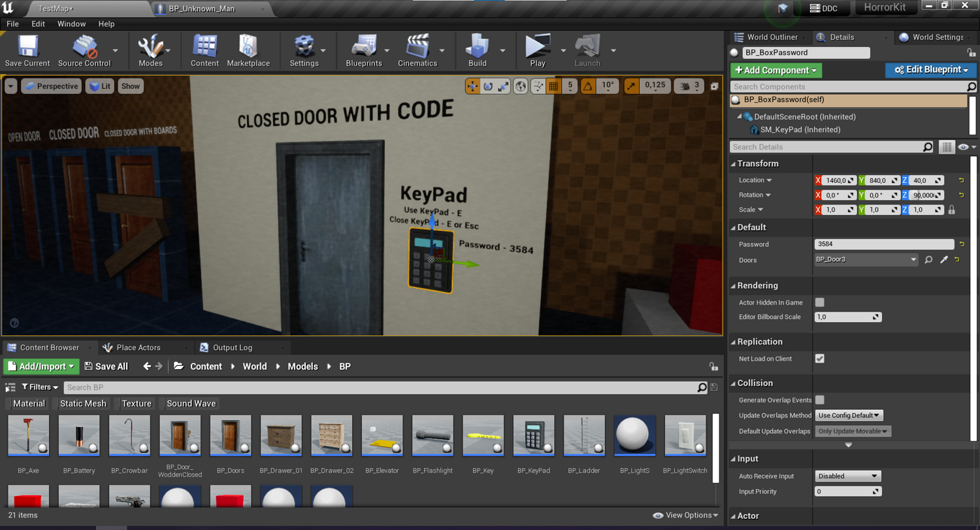
Task: Open the View Options dropdown
Action: [685, 516]
